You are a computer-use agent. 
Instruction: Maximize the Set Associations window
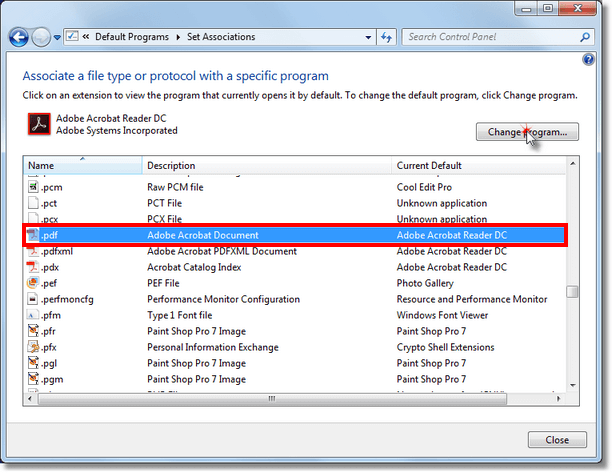tap(548, 9)
